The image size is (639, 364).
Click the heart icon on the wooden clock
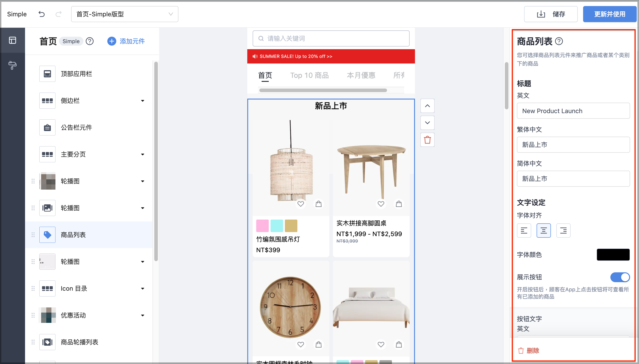click(x=301, y=345)
